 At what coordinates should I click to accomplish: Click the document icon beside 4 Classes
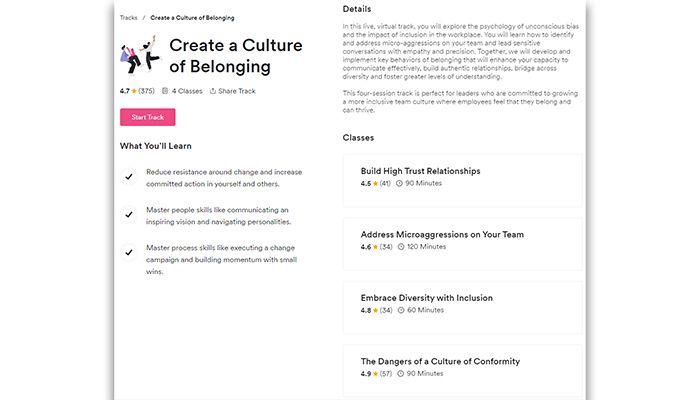click(165, 91)
